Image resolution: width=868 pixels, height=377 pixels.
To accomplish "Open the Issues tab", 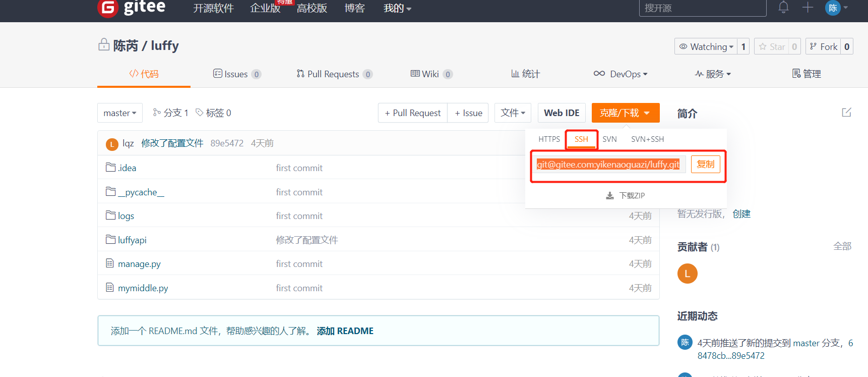I will tap(237, 74).
